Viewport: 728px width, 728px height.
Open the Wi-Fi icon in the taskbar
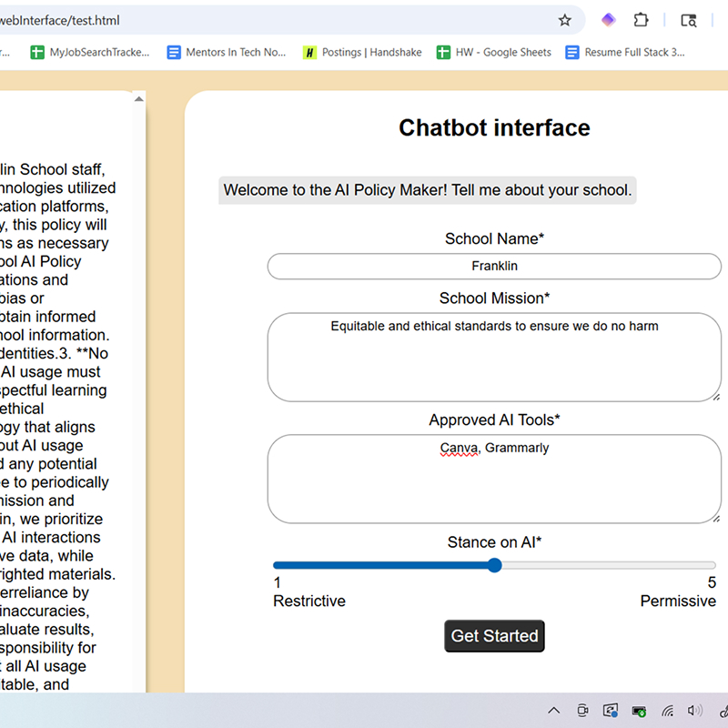click(668, 710)
